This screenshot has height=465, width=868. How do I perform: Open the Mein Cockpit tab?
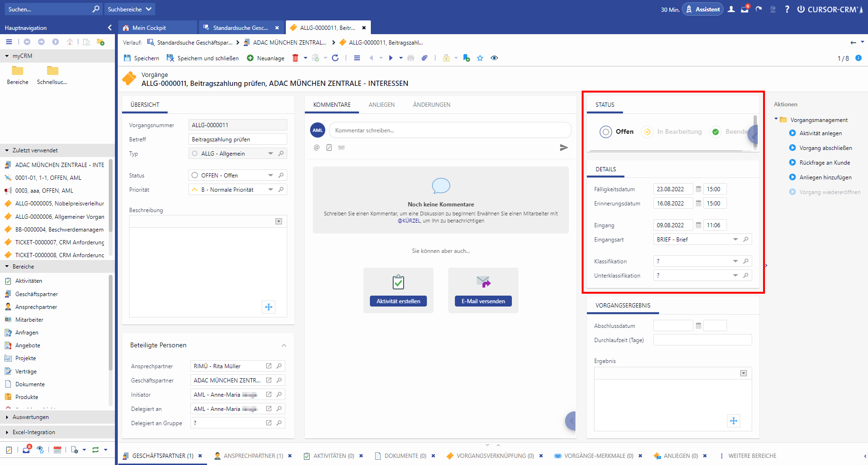(x=149, y=28)
